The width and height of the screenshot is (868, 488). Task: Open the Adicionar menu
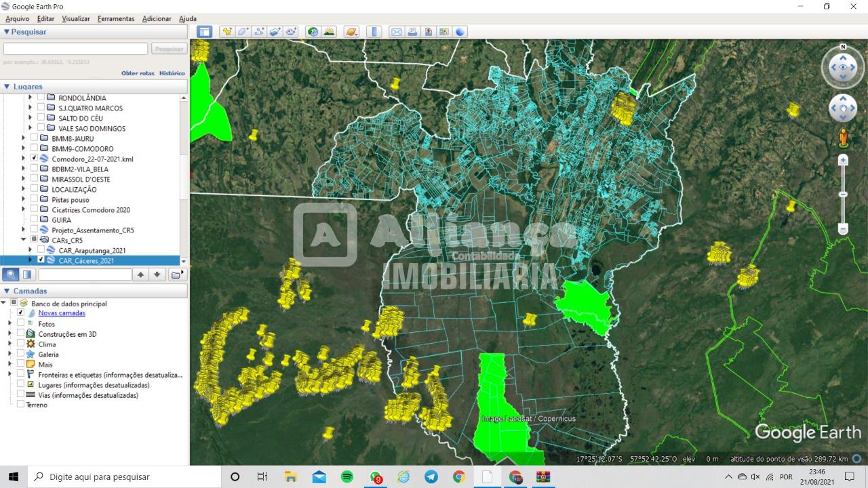tap(157, 19)
